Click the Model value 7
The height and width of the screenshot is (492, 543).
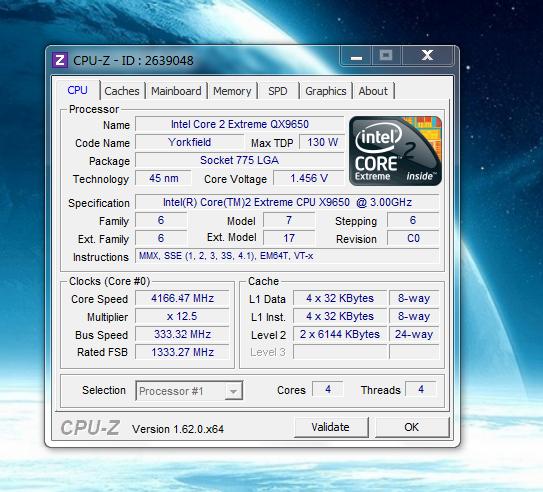(x=289, y=220)
